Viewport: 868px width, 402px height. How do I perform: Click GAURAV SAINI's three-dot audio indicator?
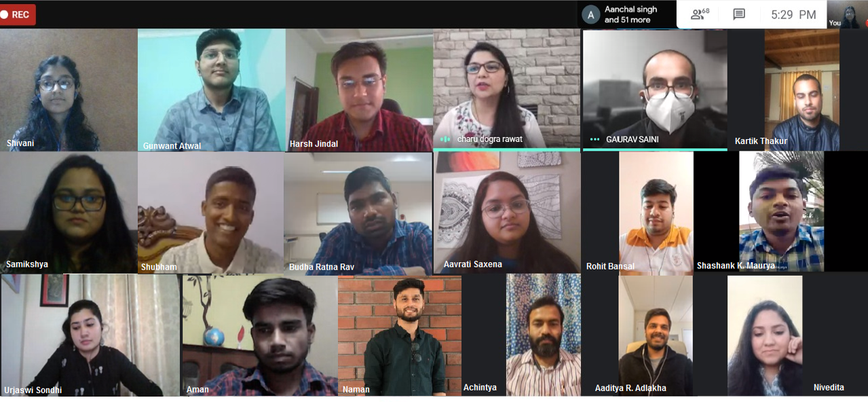(x=595, y=139)
